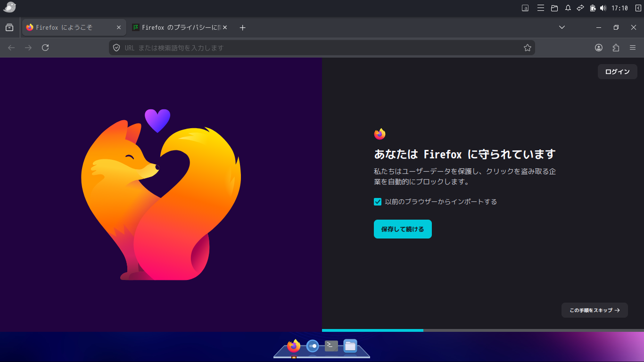Bookmark this page with the star icon

tap(528, 48)
